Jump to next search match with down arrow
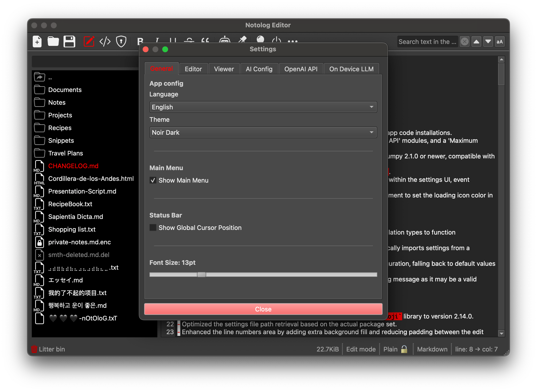 (x=488, y=42)
